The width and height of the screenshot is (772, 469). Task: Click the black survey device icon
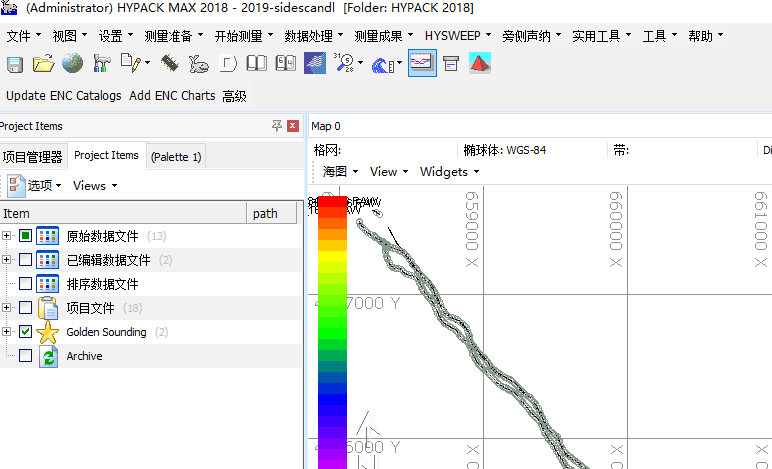[169, 63]
